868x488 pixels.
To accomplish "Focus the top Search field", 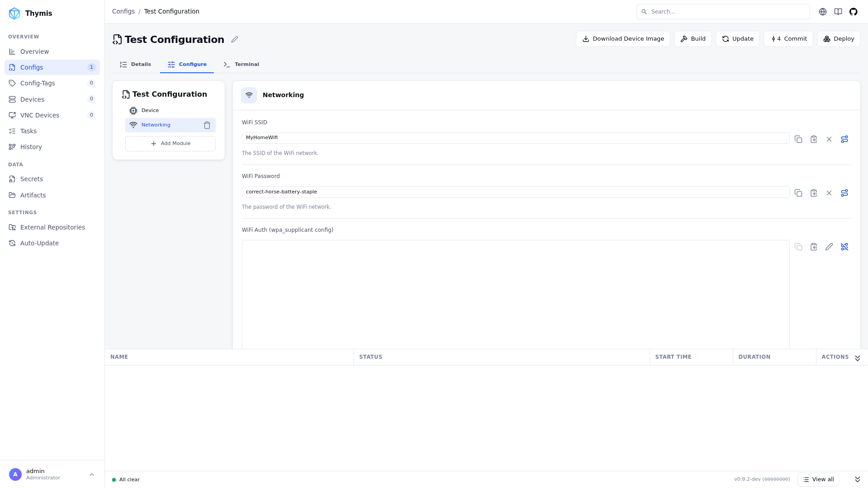I will tap(723, 12).
